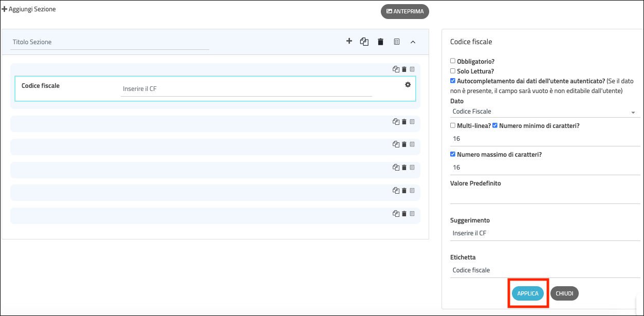This screenshot has width=644, height=316.
Task: Open the Anteprima preview
Action: coord(404,11)
